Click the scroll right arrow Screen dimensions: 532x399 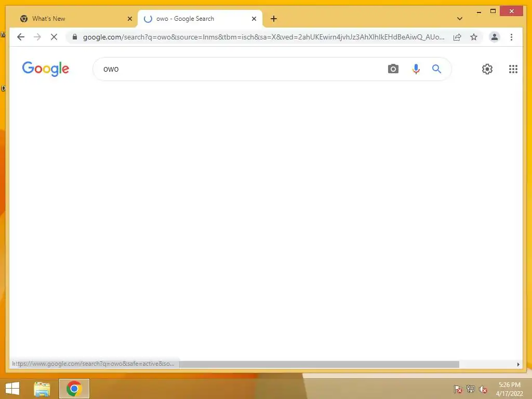(x=518, y=364)
